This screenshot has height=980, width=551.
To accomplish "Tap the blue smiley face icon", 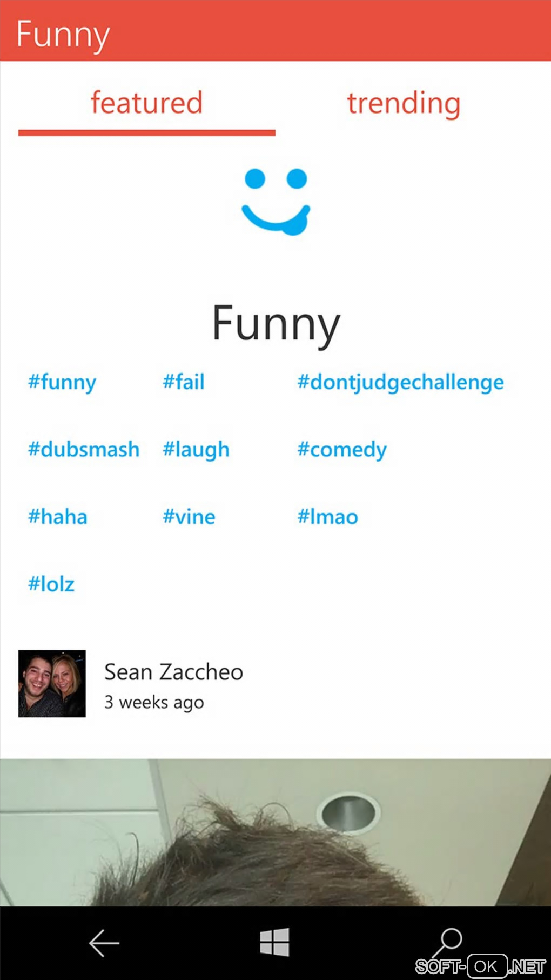I will click(275, 202).
